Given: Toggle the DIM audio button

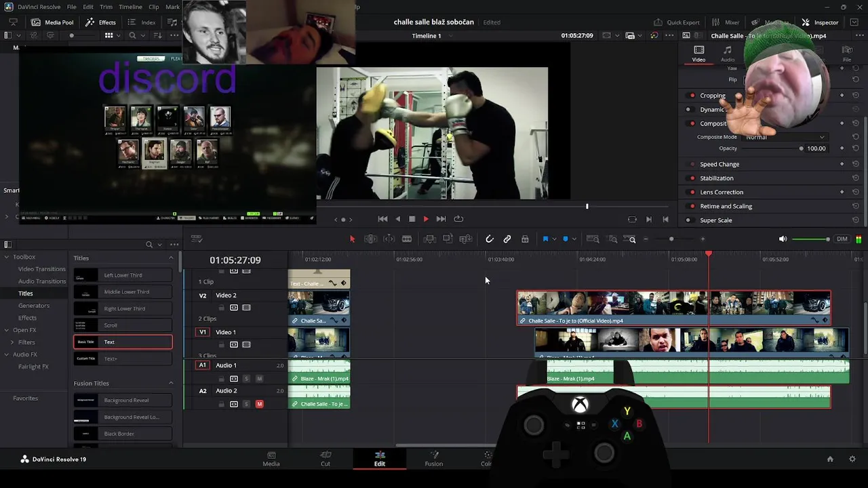Looking at the screenshot, I should (x=842, y=239).
